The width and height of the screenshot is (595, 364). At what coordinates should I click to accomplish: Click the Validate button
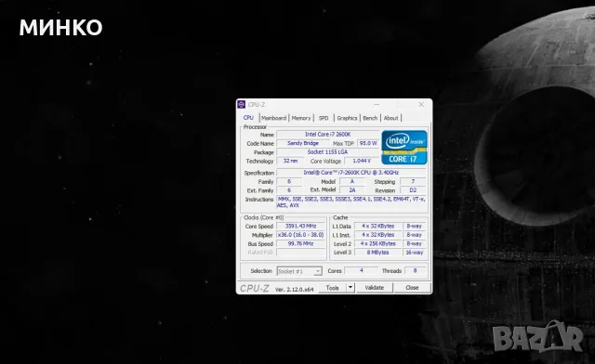click(374, 288)
